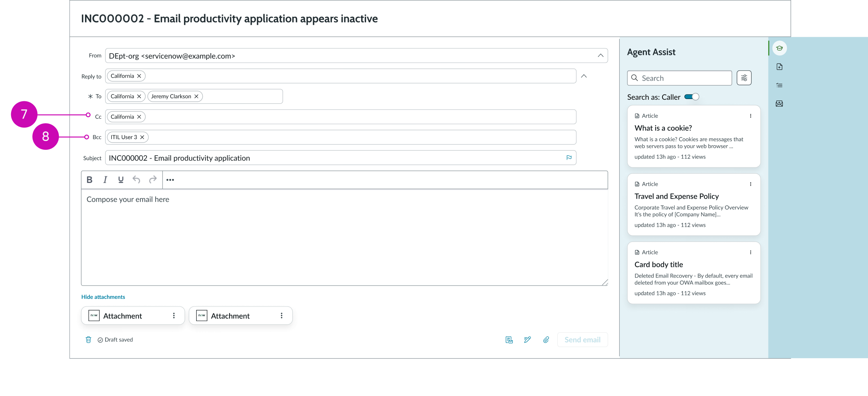Screen dimensions: 868x396
Task: Apply bold formatting in email editor
Action: (x=90, y=180)
